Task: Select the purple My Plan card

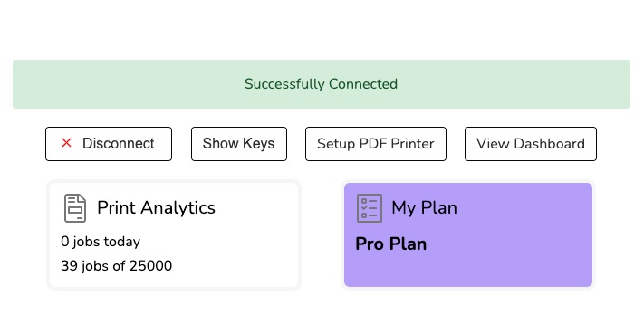Action: coord(467,234)
